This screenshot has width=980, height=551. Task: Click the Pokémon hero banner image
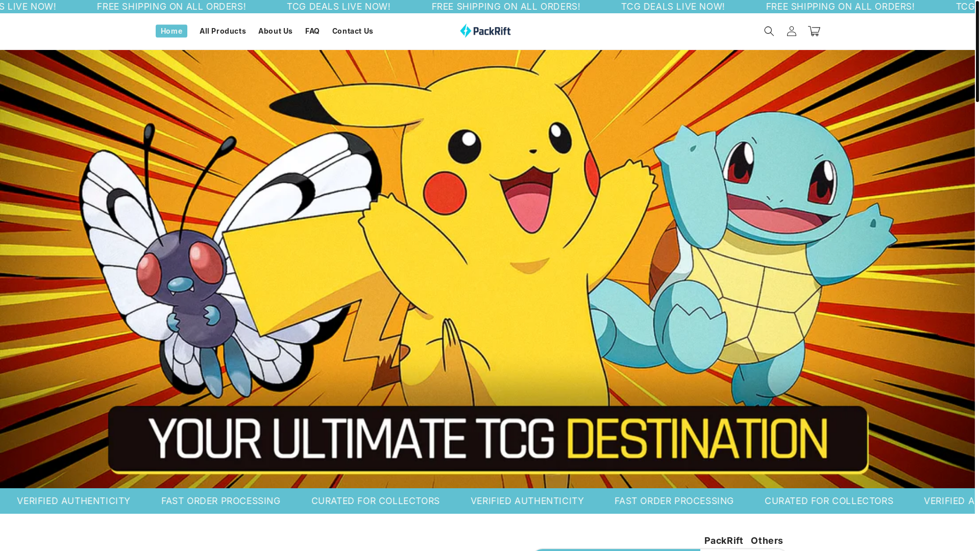point(487,269)
